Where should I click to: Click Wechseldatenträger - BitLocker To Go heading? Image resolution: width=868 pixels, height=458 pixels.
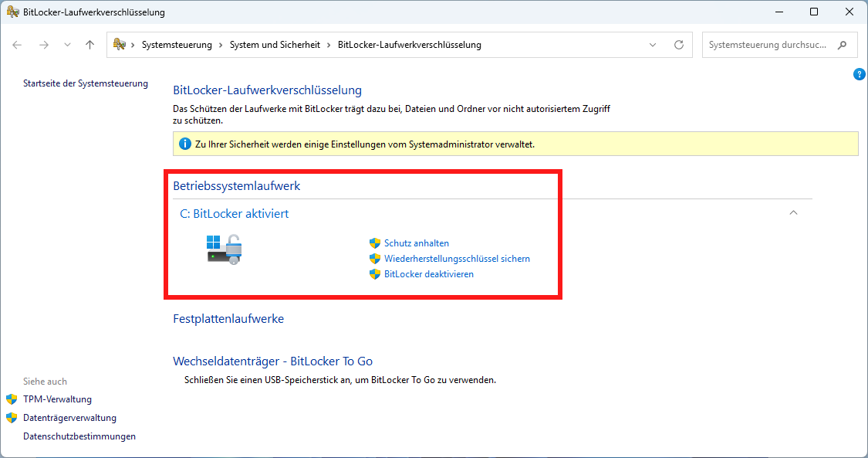(x=272, y=361)
